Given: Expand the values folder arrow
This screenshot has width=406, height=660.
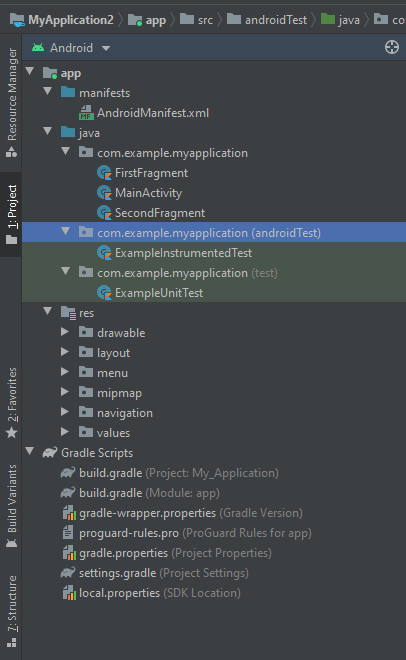Looking at the screenshot, I should click(x=65, y=431).
